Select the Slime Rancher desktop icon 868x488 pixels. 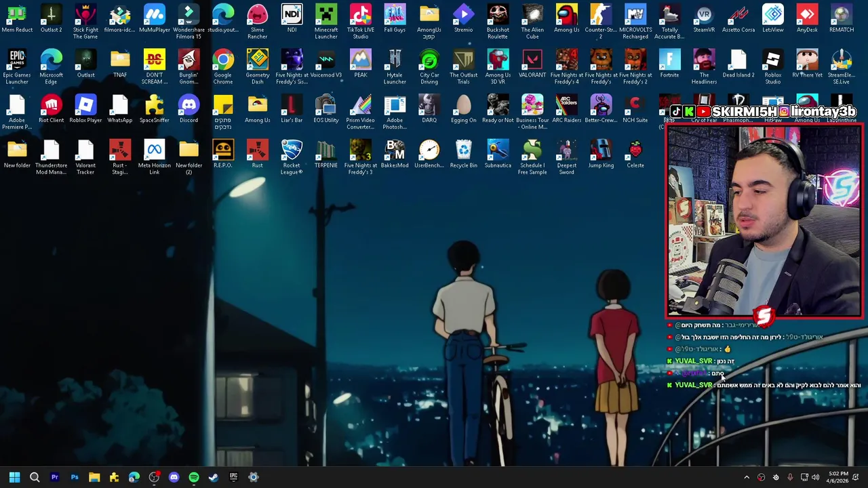(x=257, y=21)
